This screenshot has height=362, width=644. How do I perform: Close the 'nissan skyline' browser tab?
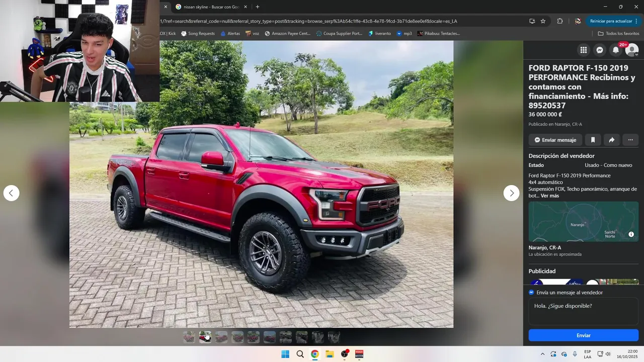(246, 7)
